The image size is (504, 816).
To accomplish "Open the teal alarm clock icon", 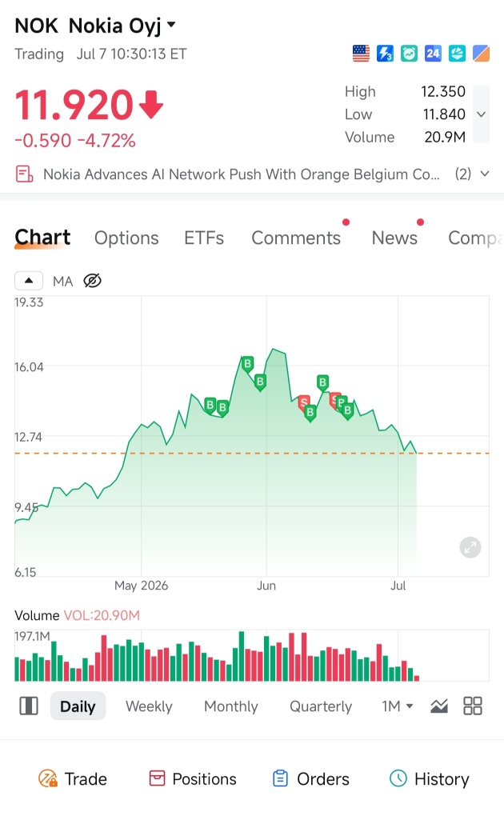I will coord(409,53).
